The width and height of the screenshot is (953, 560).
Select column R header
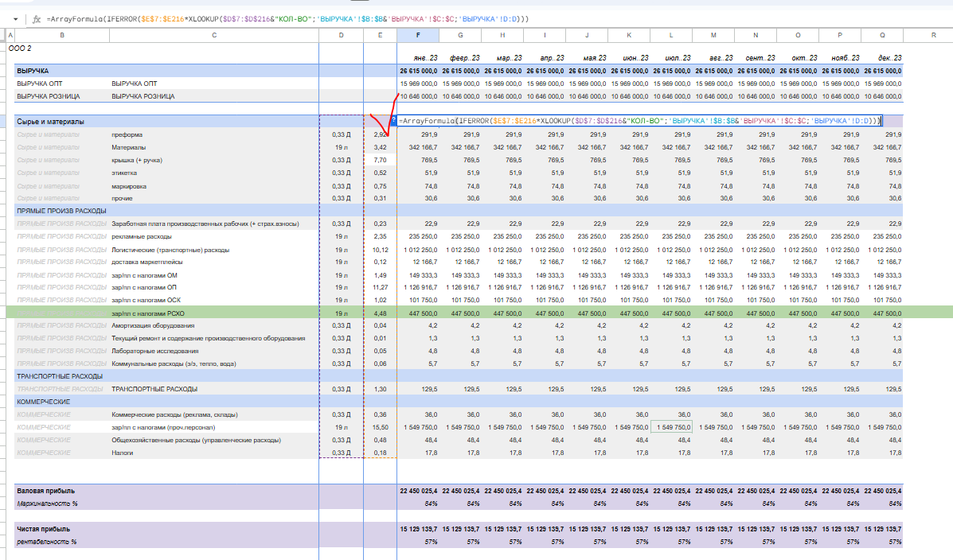[934, 35]
